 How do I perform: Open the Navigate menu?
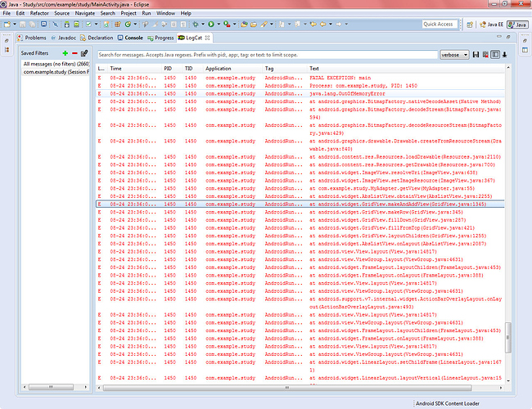(x=84, y=13)
